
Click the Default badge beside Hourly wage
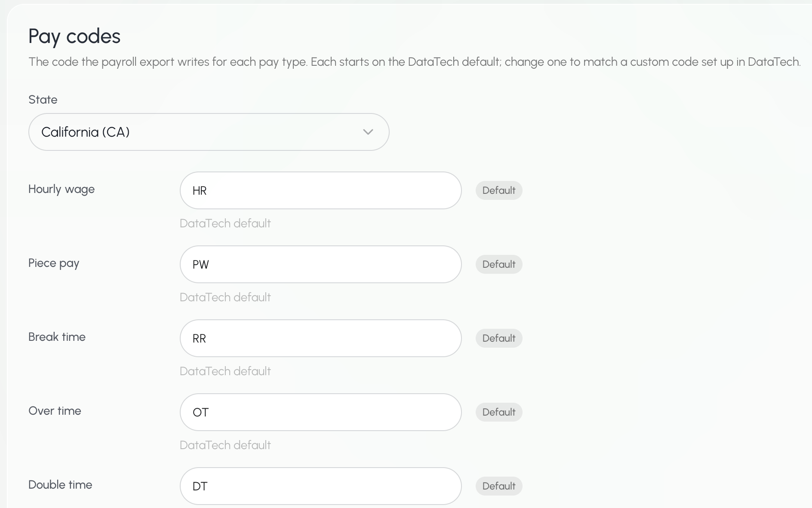[499, 190]
